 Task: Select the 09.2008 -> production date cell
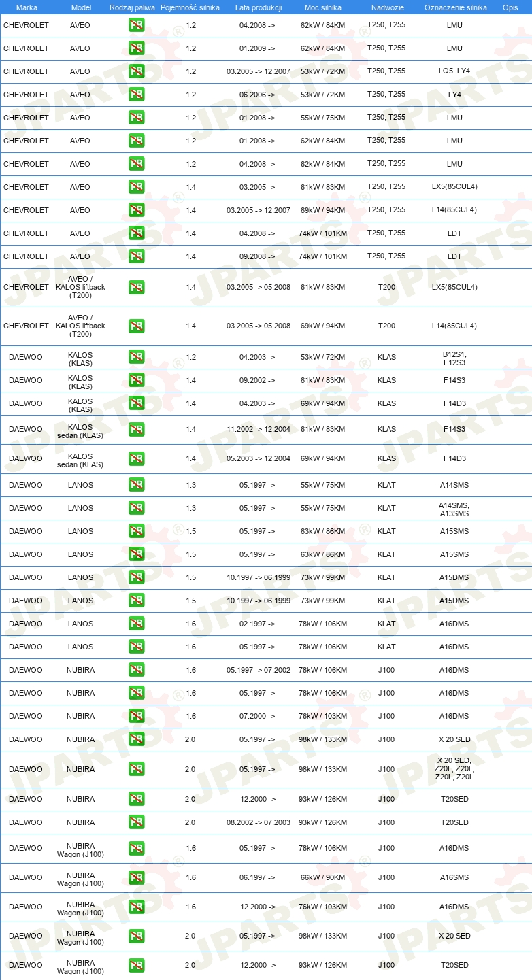click(x=257, y=257)
